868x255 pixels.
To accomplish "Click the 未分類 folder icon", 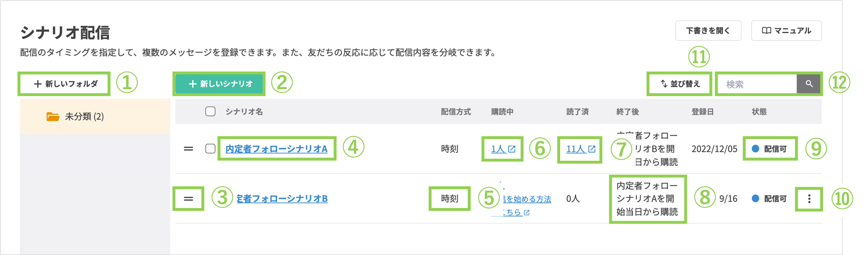I will click(x=53, y=117).
